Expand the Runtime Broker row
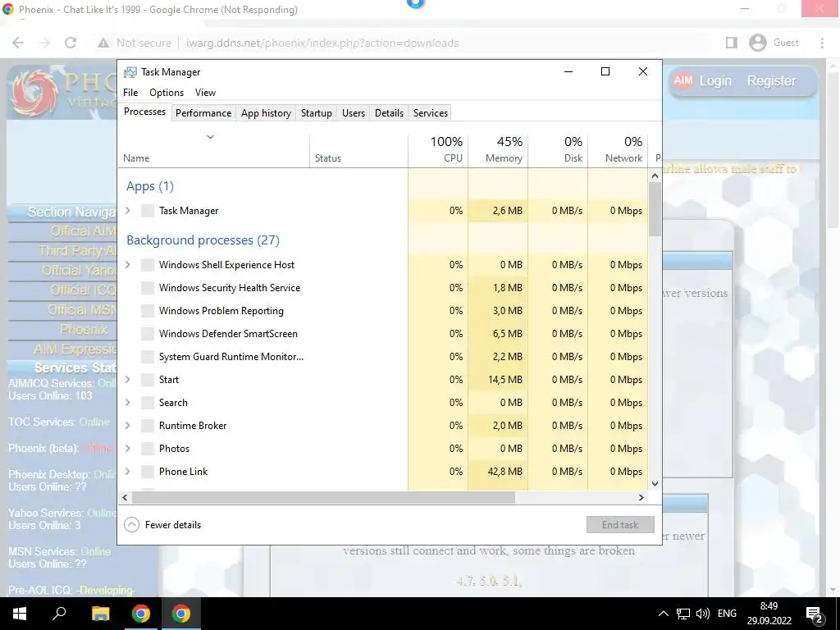Image resolution: width=840 pixels, height=630 pixels. click(x=128, y=426)
